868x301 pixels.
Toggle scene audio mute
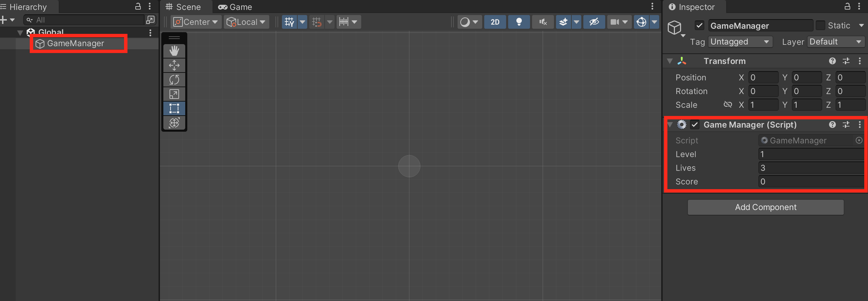543,22
